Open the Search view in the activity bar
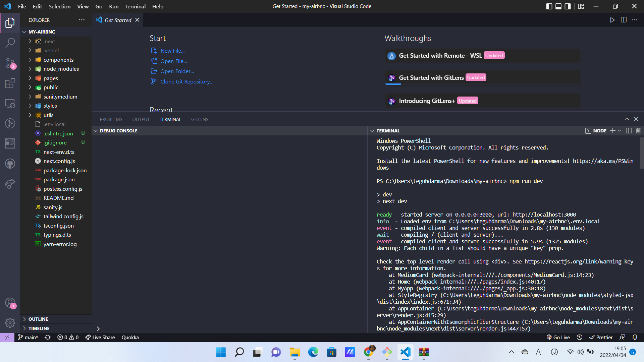The image size is (644, 362). coord(10,43)
